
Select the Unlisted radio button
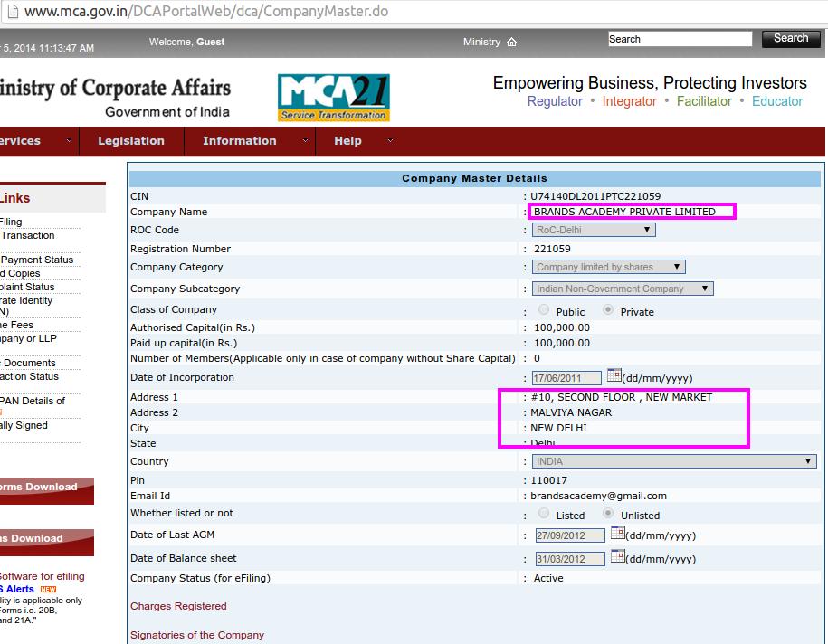coord(608,513)
